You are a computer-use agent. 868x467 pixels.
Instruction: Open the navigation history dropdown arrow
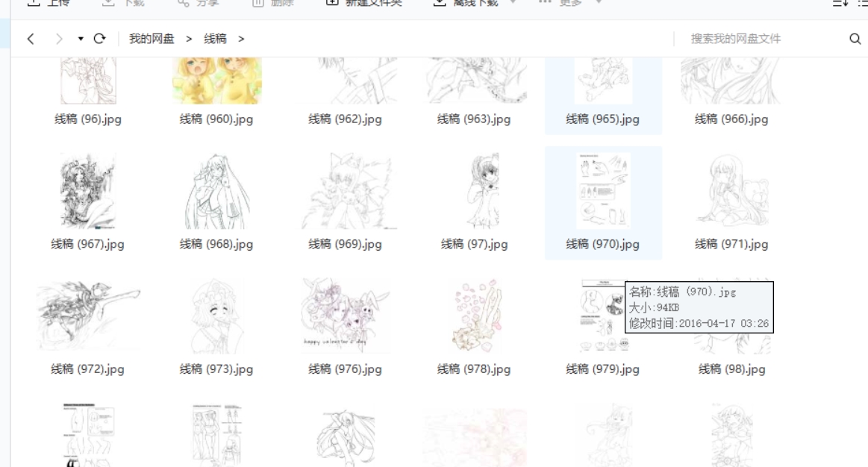(81, 39)
